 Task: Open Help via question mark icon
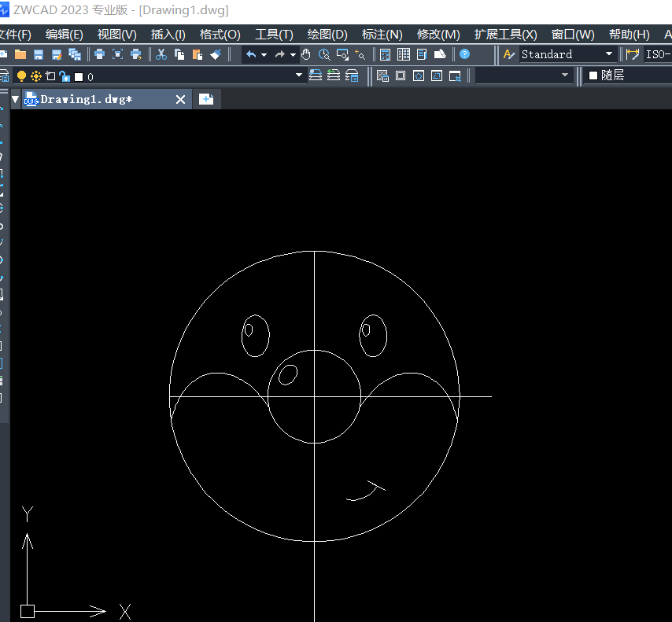(464, 54)
